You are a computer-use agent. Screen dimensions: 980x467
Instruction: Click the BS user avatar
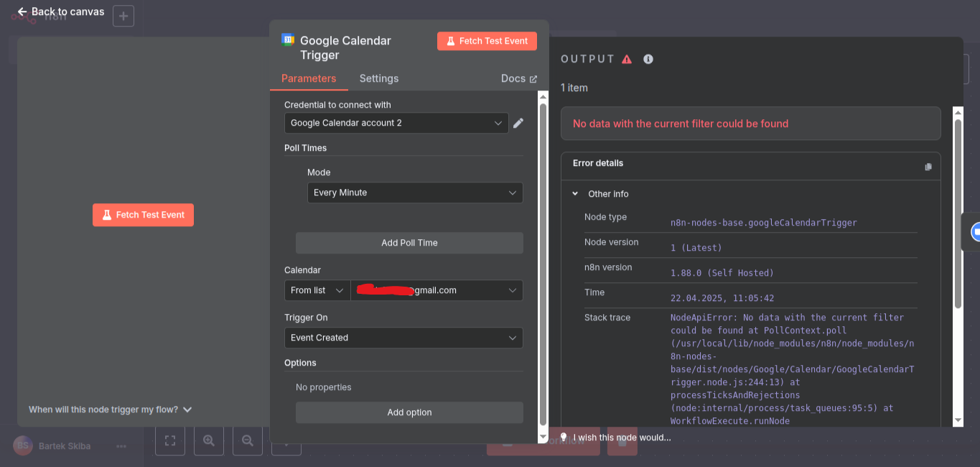(x=23, y=446)
